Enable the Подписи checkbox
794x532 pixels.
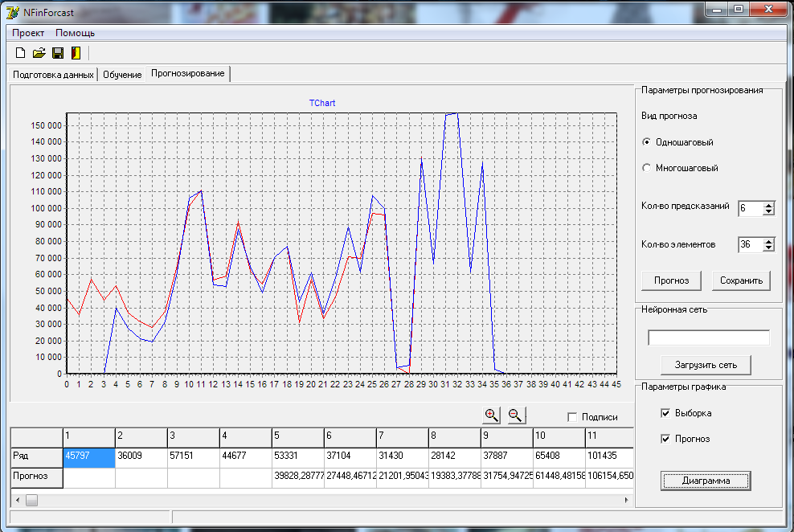click(x=572, y=417)
